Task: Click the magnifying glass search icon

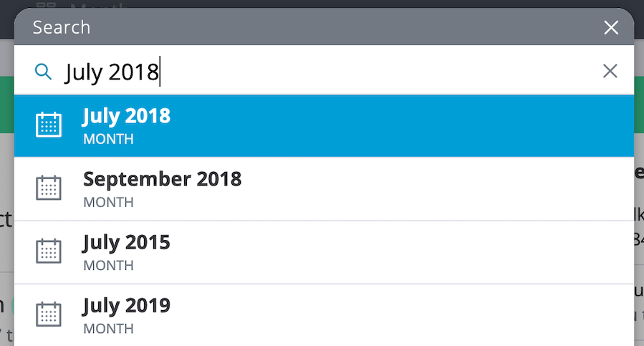Action: [x=43, y=72]
